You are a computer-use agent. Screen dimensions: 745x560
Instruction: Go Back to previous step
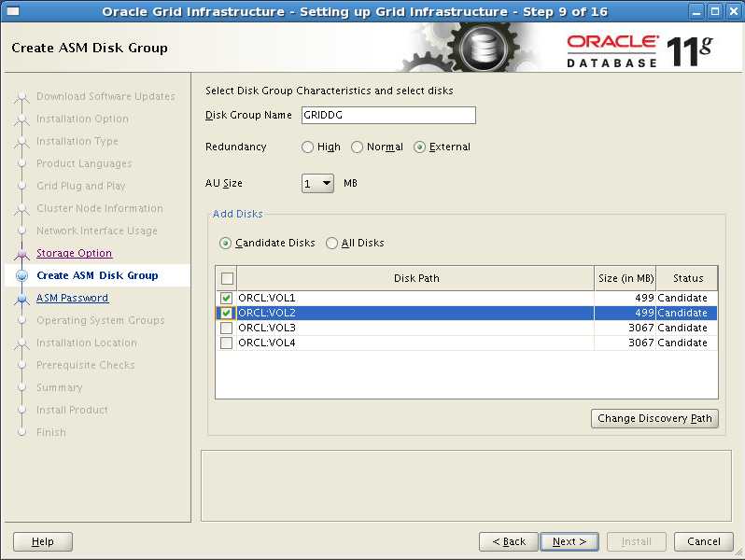(x=509, y=541)
